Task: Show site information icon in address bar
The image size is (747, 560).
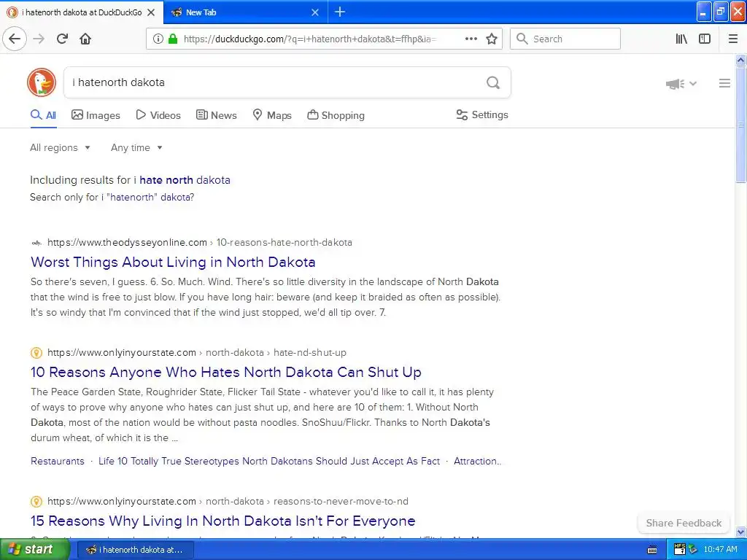Action: 158,39
